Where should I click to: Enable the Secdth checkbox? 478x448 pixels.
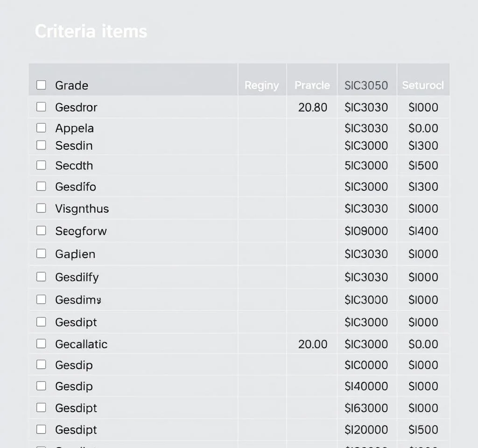[x=42, y=165]
